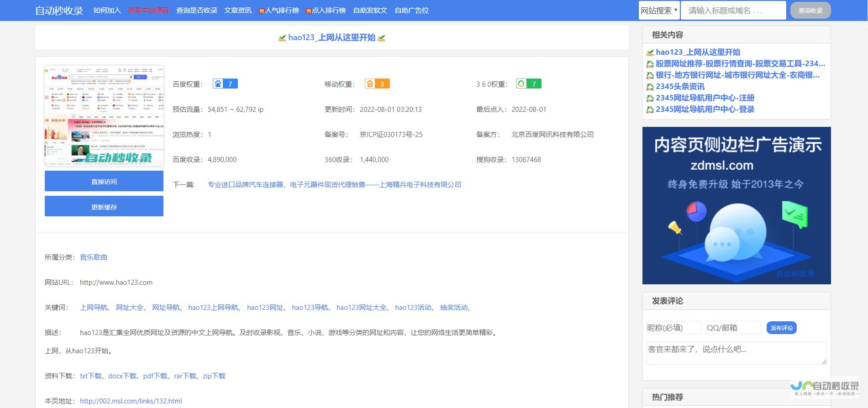Click 2345 icon beside 用户中心-注册 link
Screen dimensions: 868x408
click(650, 99)
